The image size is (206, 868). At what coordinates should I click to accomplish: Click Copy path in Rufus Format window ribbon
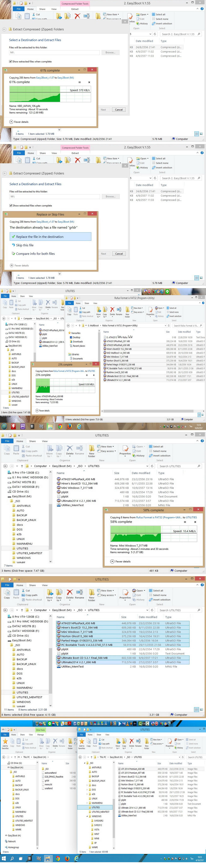85,312
